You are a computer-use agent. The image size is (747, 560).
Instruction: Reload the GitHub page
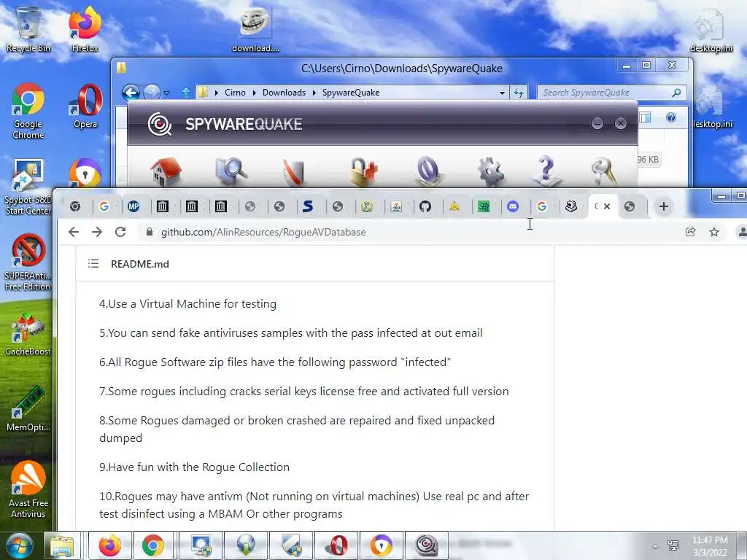point(120,232)
